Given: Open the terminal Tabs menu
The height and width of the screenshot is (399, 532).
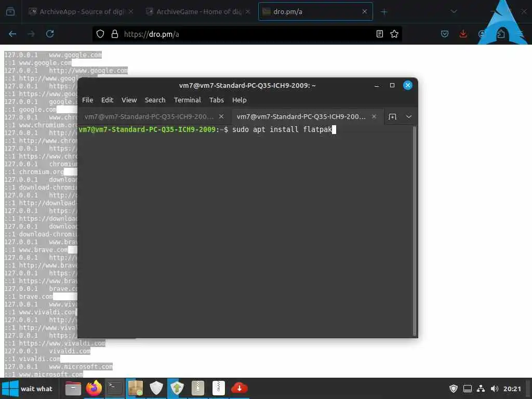Looking at the screenshot, I should click(x=217, y=100).
